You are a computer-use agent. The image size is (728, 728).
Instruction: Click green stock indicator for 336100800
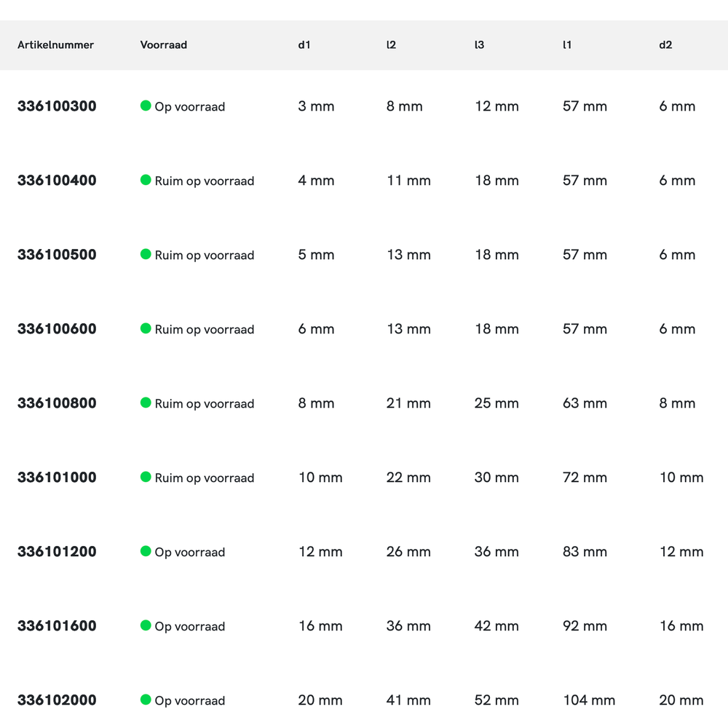point(146,403)
